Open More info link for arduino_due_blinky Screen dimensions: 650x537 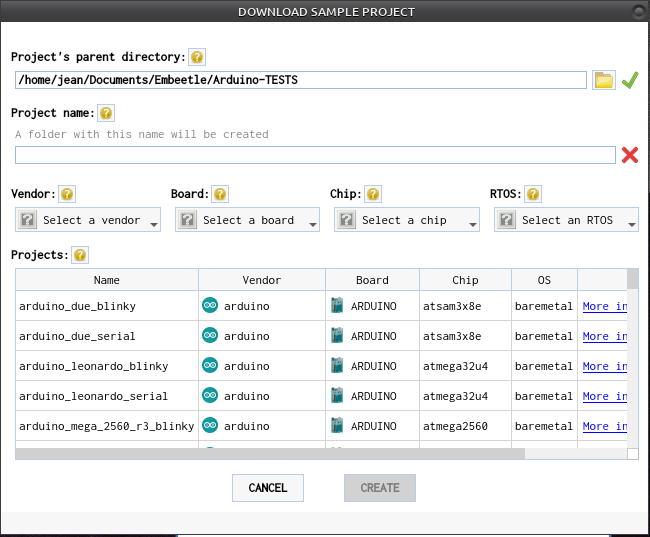pyautogui.click(x=605, y=306)
